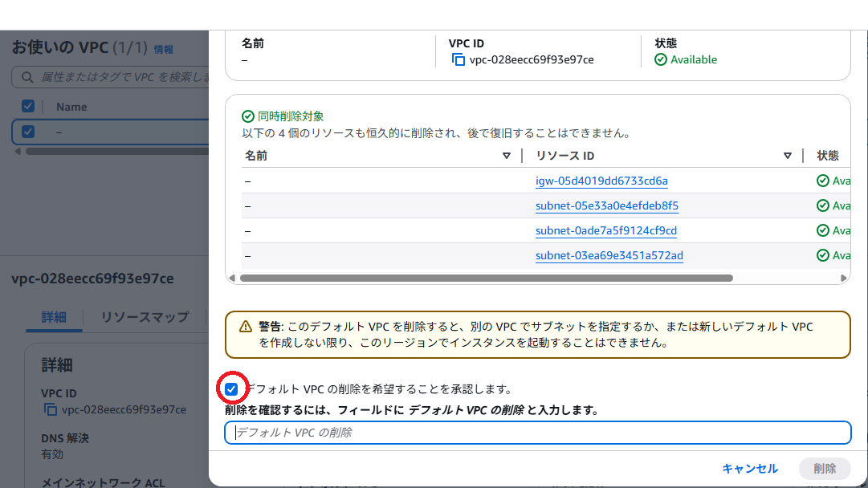The height and width of the screenshot is (488, 868).
Task: Uncheck the default VPC deletion acknowledgment checkbox
Action: (x=231, y=389)
